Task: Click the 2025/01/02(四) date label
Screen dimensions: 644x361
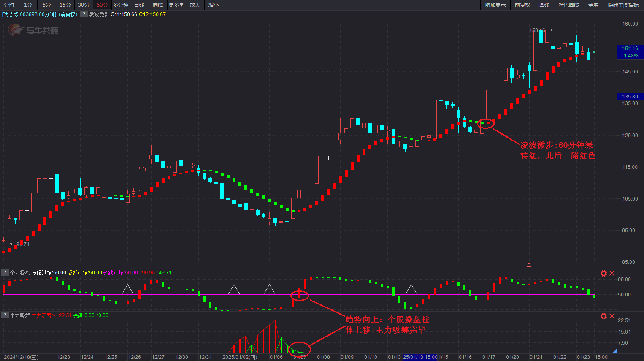Action: point(240,357)
